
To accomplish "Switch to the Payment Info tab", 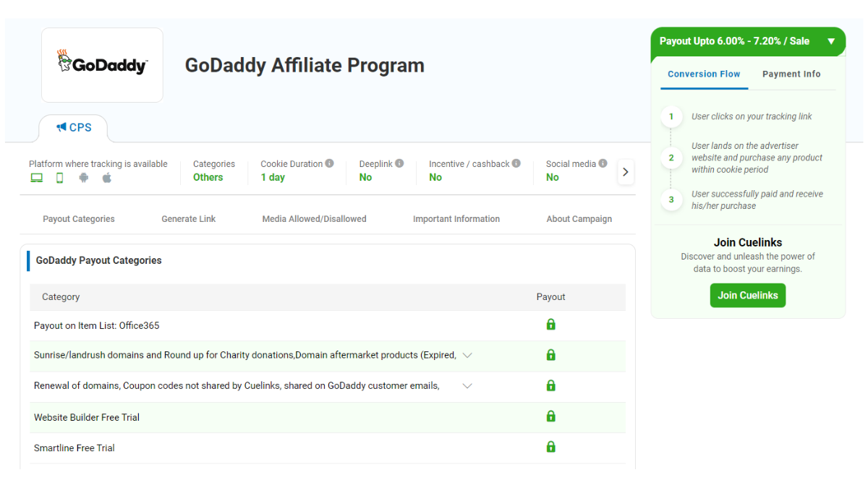I will coord(791,74).
